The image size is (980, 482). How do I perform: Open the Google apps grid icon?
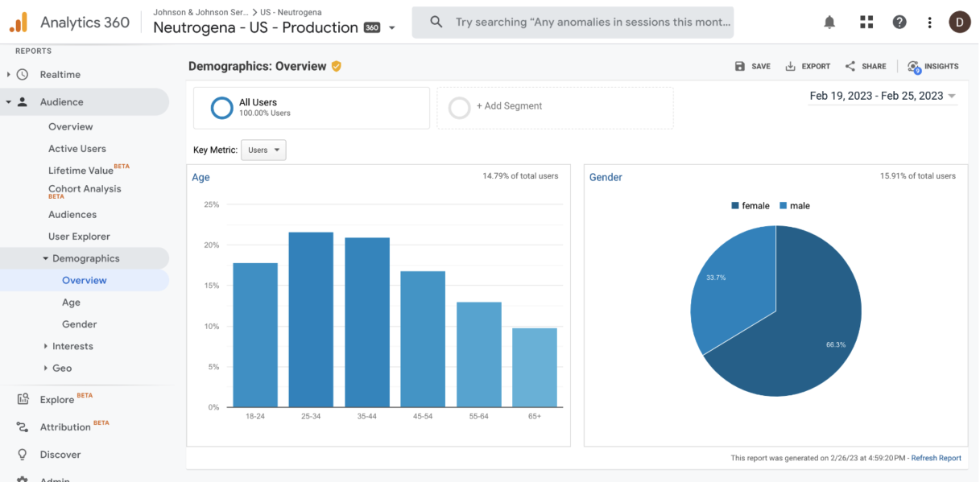pyautogui.click(x=866, y=23)
